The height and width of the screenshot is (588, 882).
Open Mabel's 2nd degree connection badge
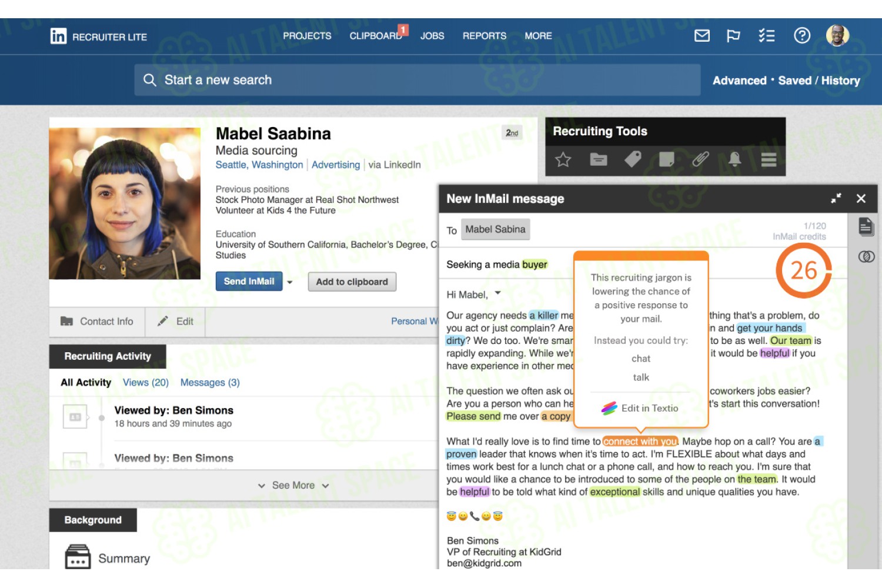pyautogui.click(x=512, y=133)
